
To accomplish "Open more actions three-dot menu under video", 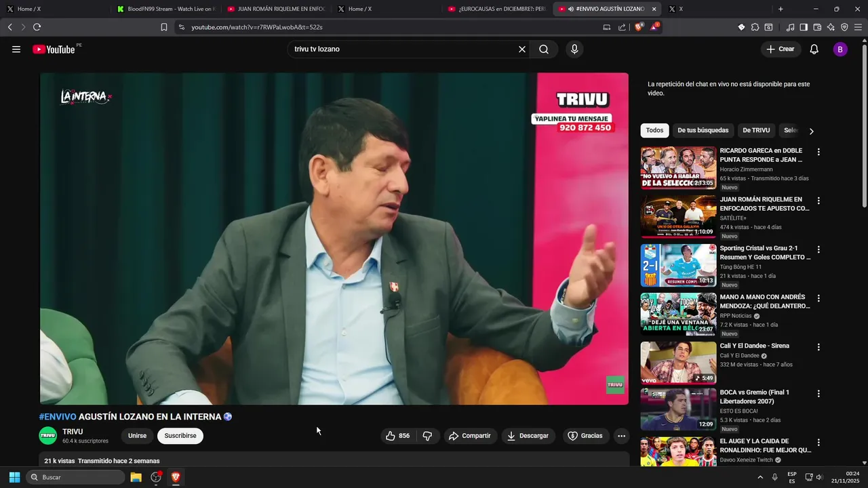I will 621,436.
